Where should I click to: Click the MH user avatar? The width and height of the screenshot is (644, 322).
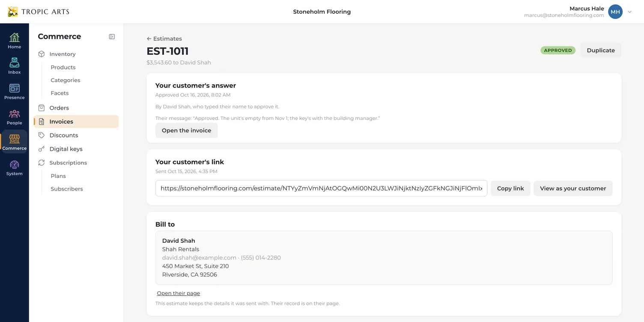point(615,12)
